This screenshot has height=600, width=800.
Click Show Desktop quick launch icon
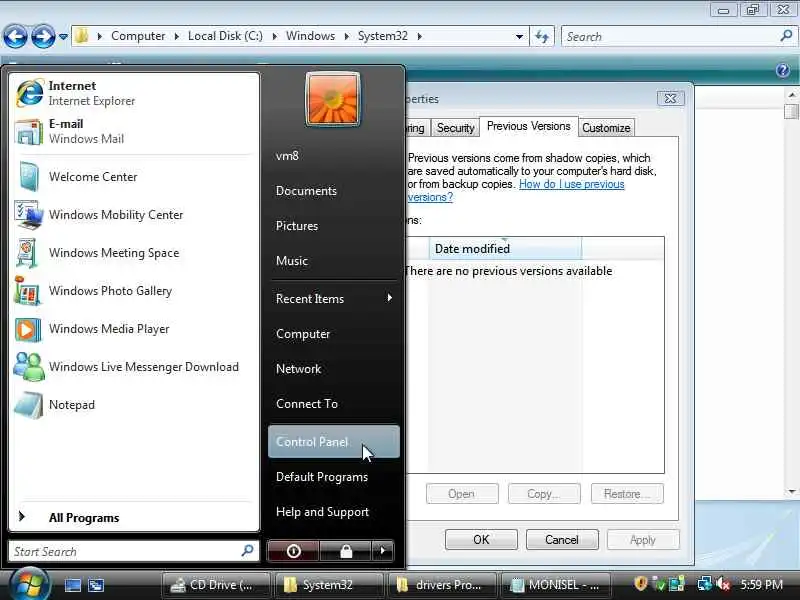pos(72,585)
